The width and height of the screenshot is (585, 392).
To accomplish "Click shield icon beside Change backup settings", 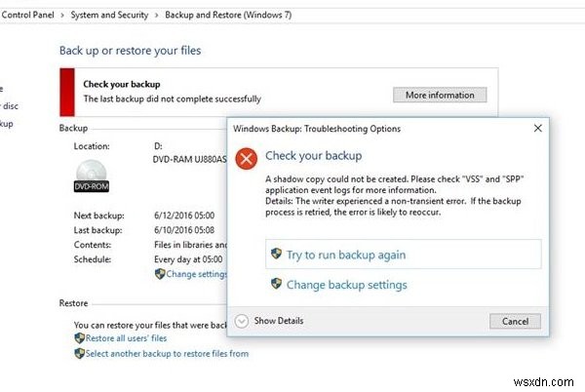I will tap(275, 285).
